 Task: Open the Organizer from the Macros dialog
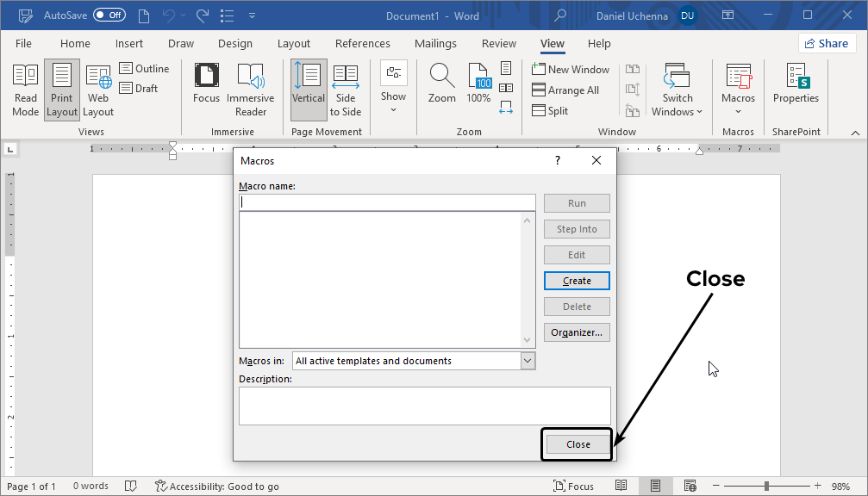pos(576,332)
